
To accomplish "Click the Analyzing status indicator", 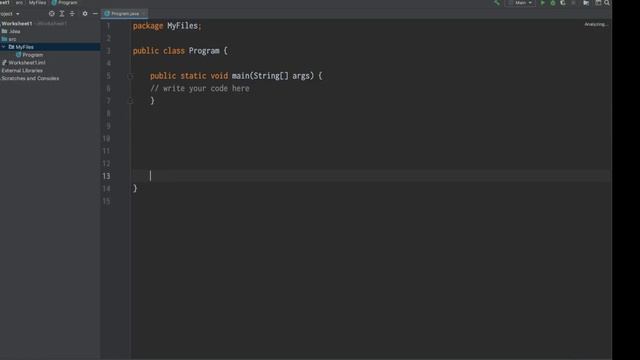I will pos(596,24).
